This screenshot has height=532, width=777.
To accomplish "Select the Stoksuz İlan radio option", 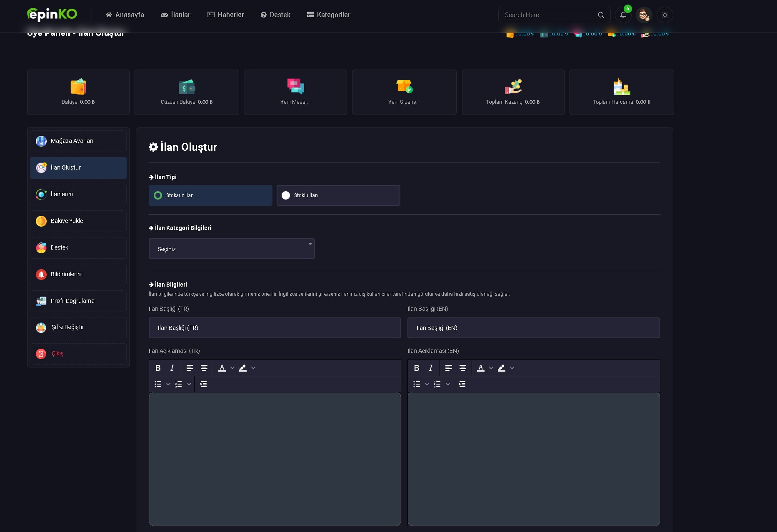I will click(210, 195).
